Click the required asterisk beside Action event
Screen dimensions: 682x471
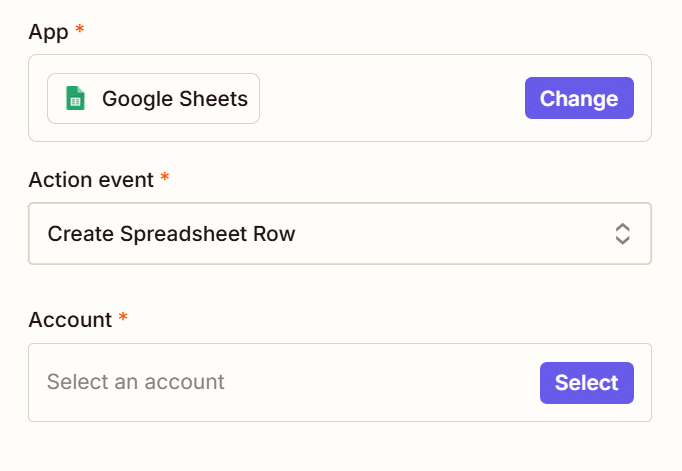[x=165, y=180]
